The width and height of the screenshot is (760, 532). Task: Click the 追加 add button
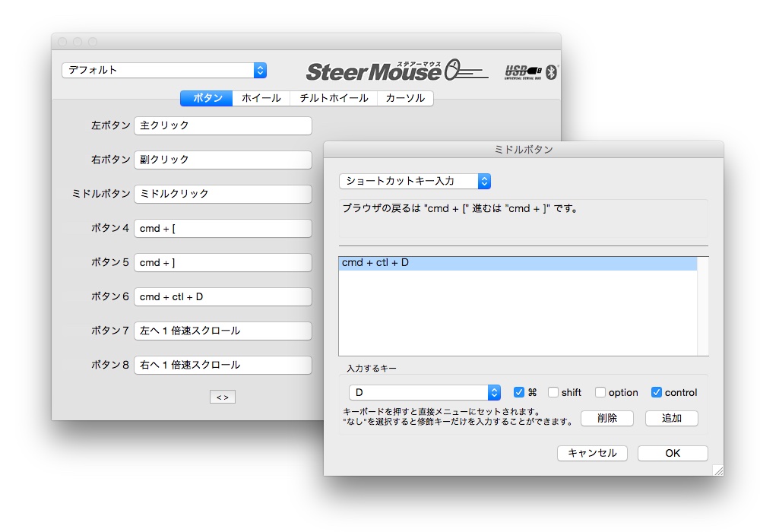tap(671, 418)
